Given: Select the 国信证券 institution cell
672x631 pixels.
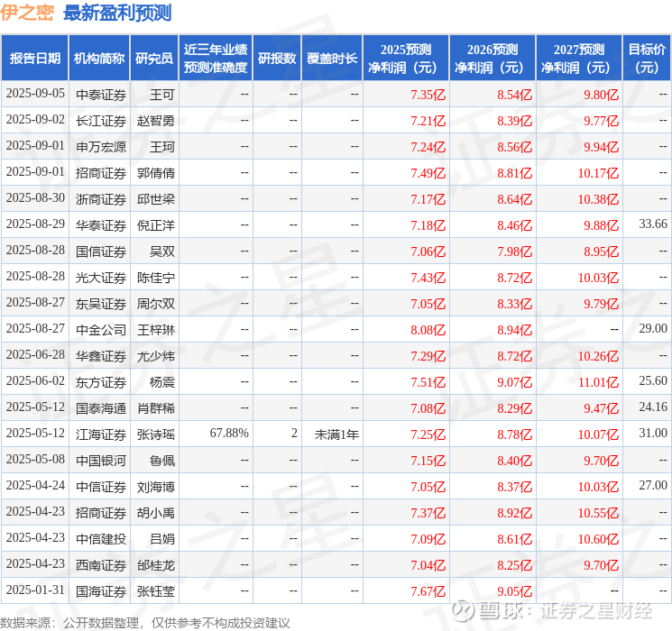Looking at the screenshot, I should [101, 251].
